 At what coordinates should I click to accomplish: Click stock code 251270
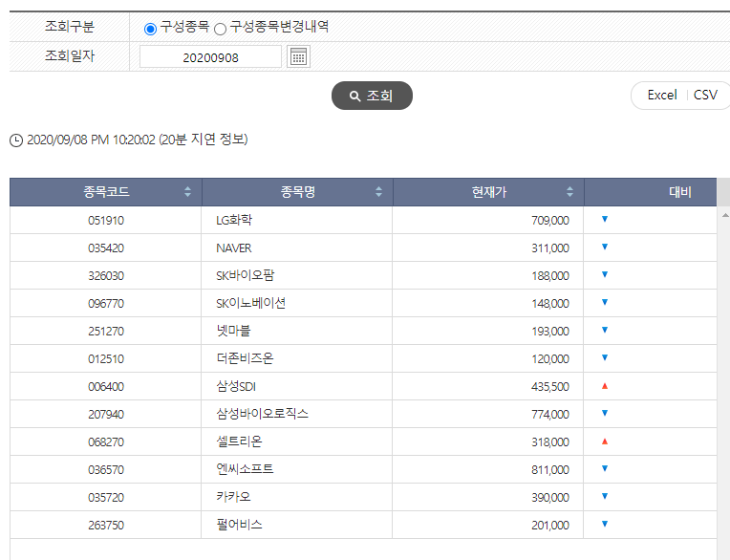pos(106,331)
